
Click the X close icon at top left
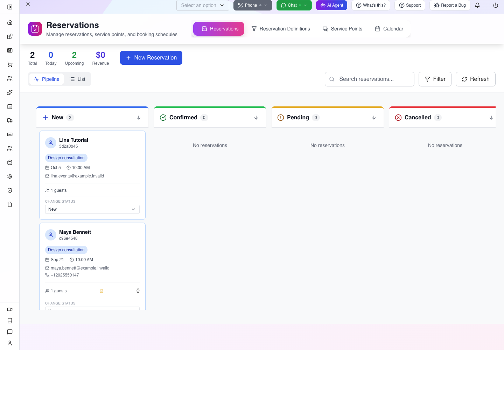pyautogui.click(x=28, y=4)
